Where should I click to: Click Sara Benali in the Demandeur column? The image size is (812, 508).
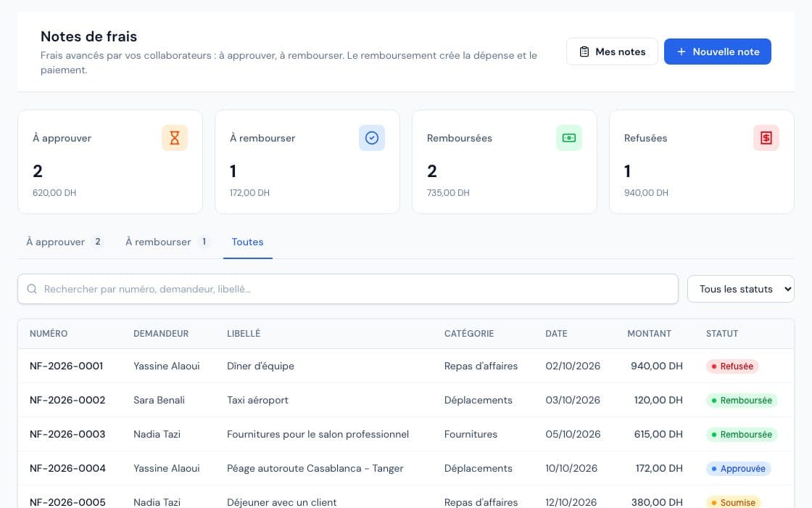(159, 400)
